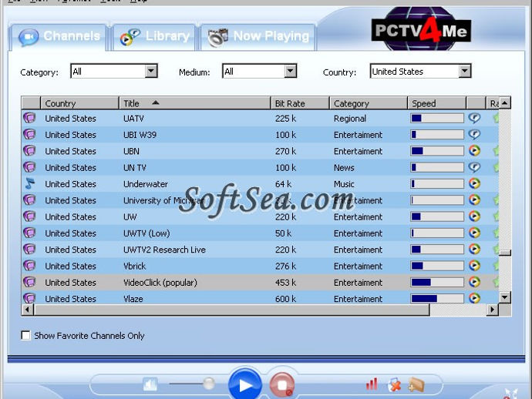Open the Now Playing tab
The height and width of the screenshot is (399, 532).
pyautogui.click(x=258, y=37)
